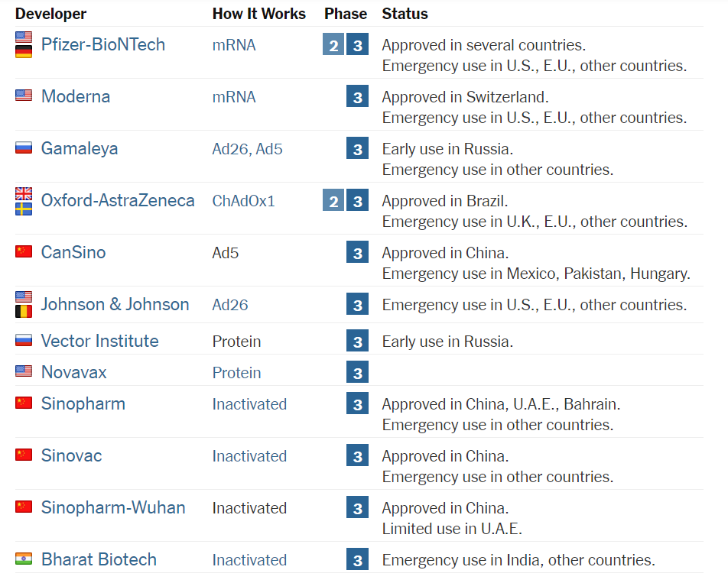Click the ChAdOx1 how-it-works link
This screenshot has width=728, height=583.
point(243,201)
